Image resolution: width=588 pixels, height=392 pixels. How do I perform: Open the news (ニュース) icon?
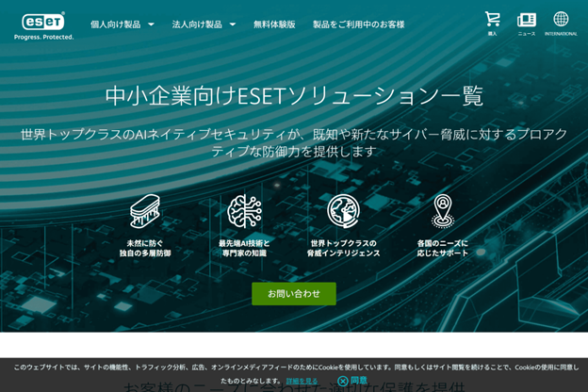tap(527, 20)
